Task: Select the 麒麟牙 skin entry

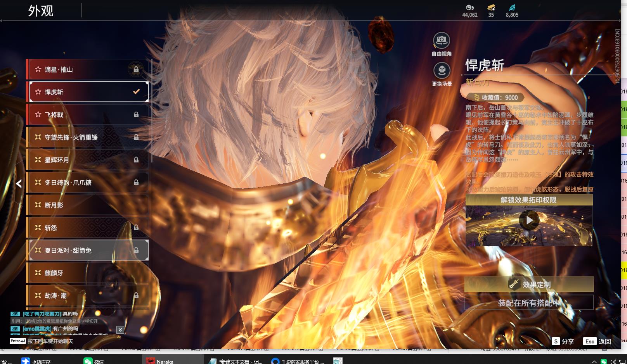Action: (x=87, y=273)
